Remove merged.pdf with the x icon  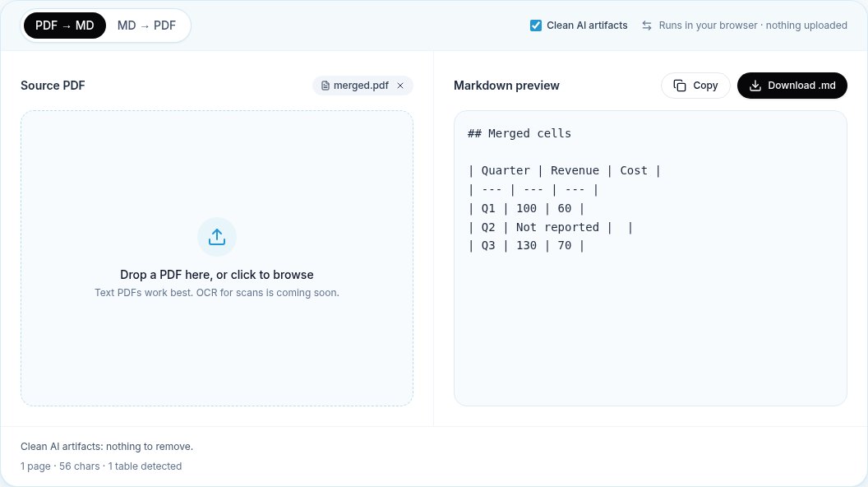[400, 86]
